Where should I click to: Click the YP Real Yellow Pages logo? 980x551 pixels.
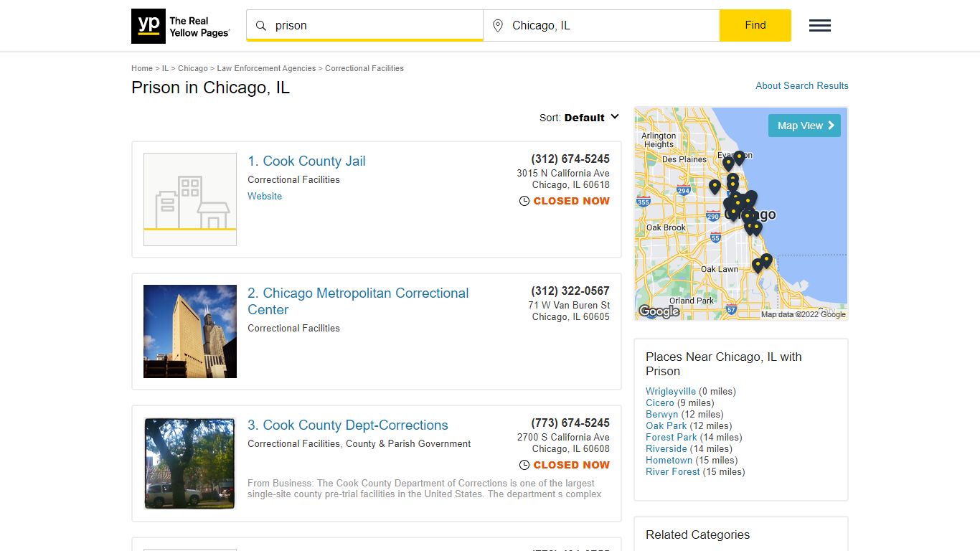tap(181, 26)
